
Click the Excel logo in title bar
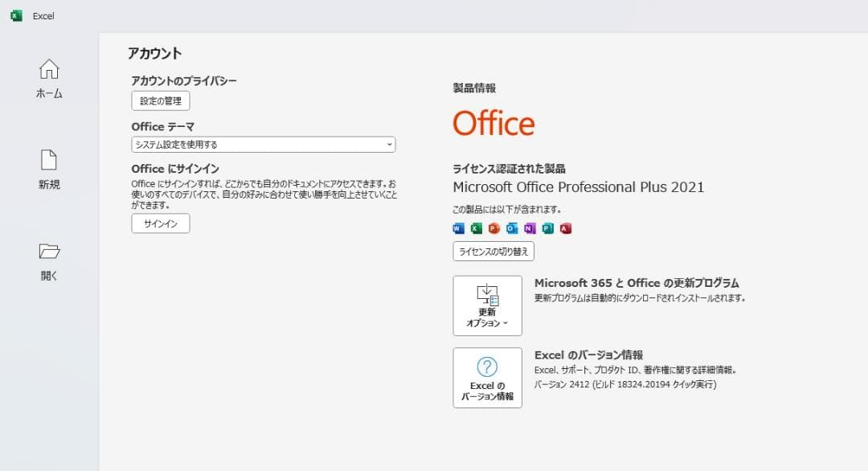tap(16, 16)
